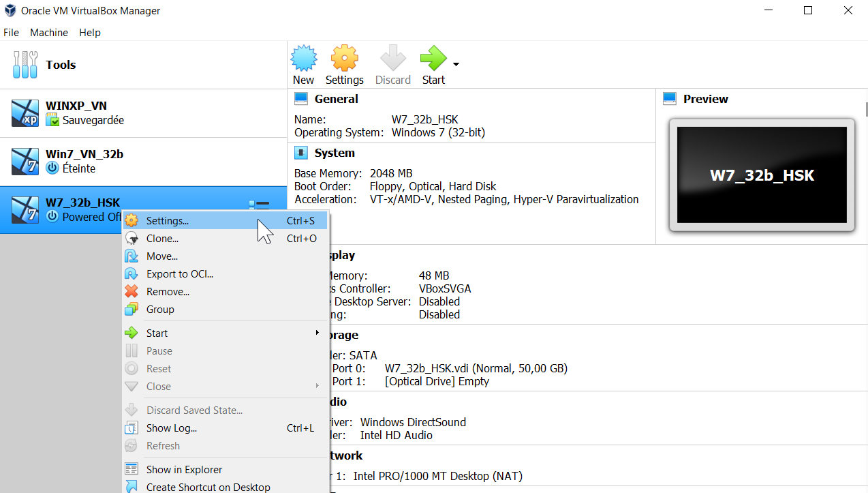
Task: Choose Settings... in context menu
Action: tap(226, 221)
